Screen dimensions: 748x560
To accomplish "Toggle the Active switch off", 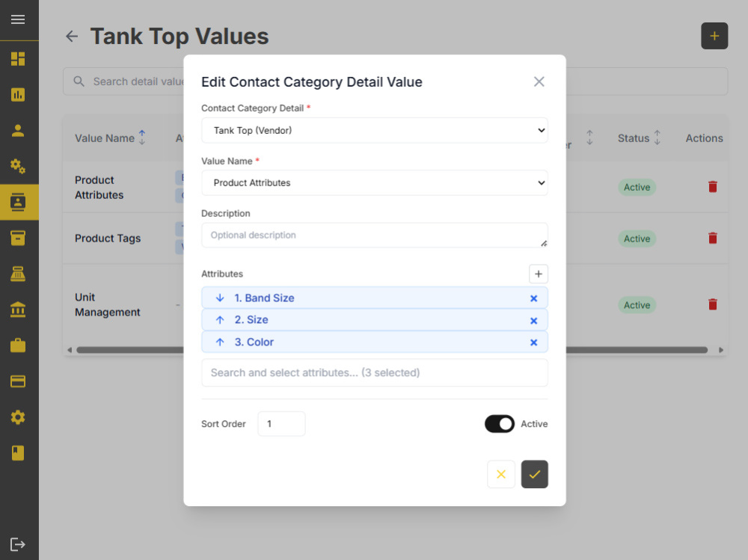I will [x=500, y=424].
